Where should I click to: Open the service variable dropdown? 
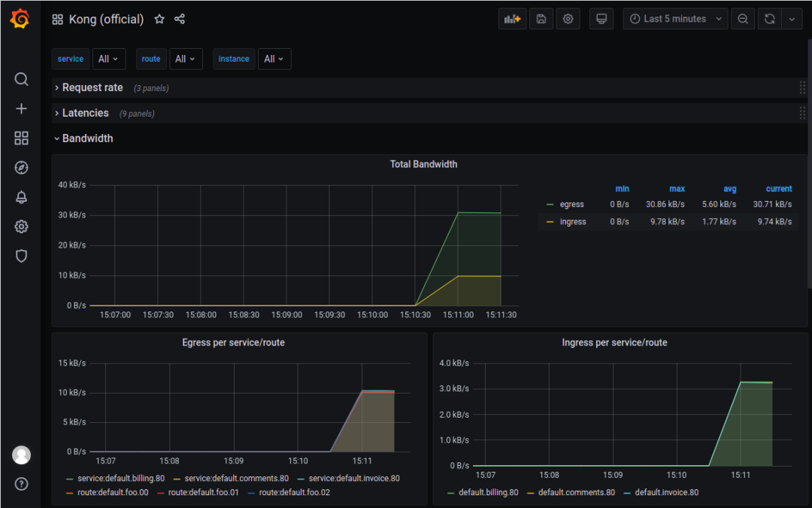[x=108, y=59]
